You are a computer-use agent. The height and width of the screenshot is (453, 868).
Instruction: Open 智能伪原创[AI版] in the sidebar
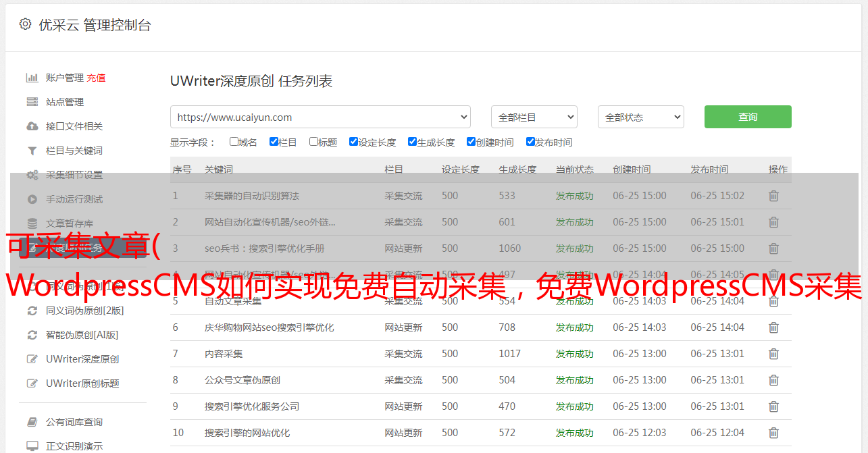click(82, 335)
